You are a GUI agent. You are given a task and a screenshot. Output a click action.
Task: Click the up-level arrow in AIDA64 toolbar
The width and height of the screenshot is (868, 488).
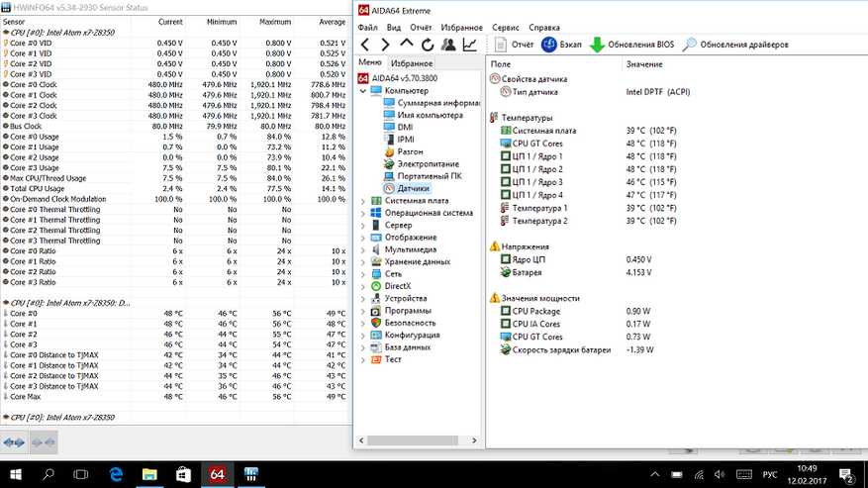pyautogui.click(x=407, y=45)
